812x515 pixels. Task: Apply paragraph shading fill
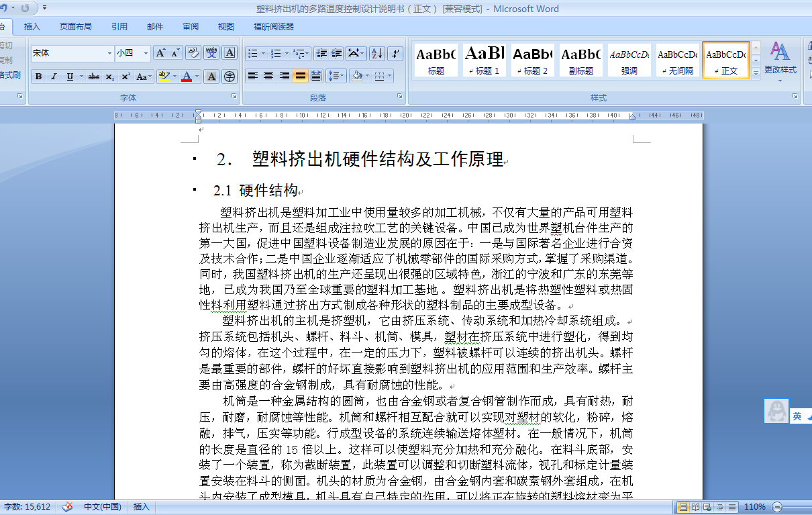356,76
